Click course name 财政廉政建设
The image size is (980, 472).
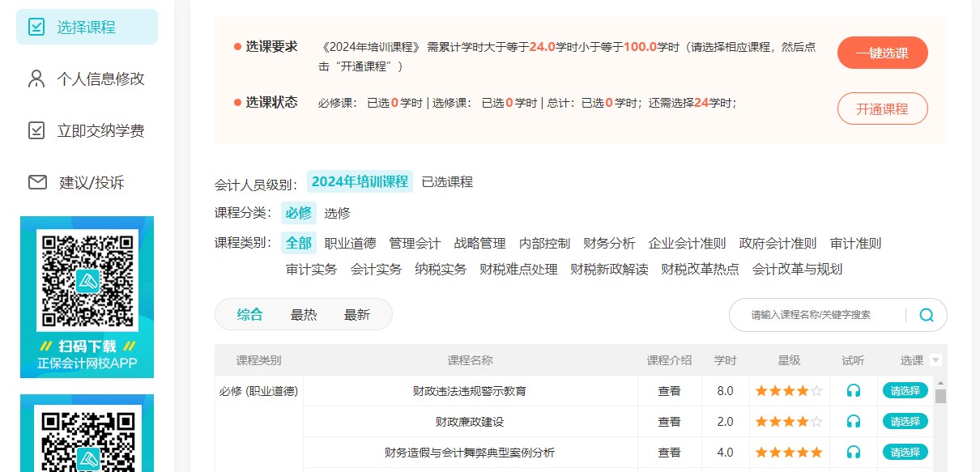[x=470, y=421]
